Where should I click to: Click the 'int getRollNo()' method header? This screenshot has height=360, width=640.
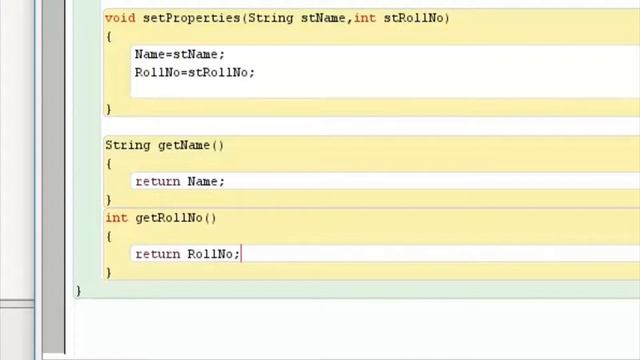coord(161,218)
